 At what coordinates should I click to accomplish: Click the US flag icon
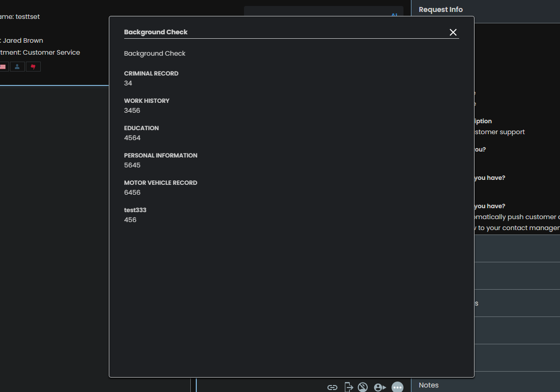(x=3, y=67)
